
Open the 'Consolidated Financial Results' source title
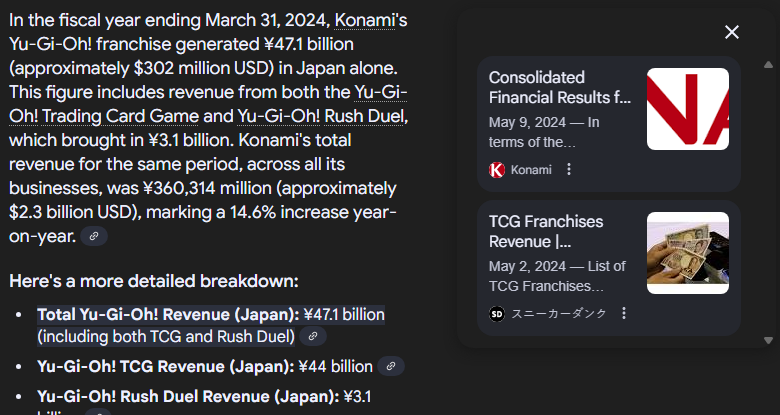click(560, 88)
